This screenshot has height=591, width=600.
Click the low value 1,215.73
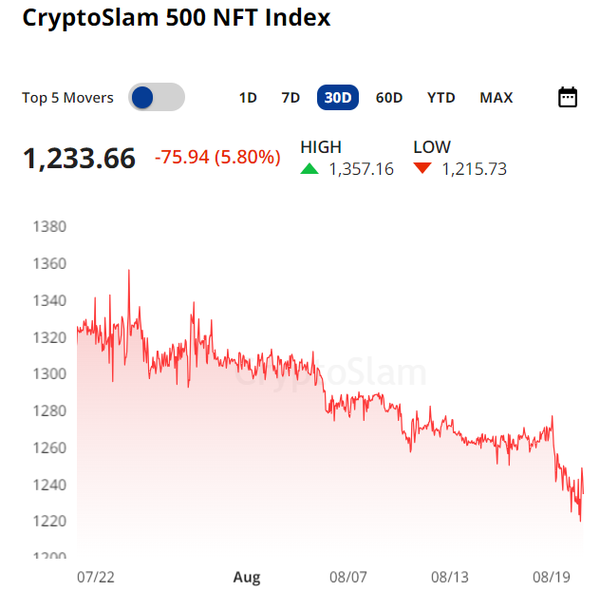click(473, 169)
